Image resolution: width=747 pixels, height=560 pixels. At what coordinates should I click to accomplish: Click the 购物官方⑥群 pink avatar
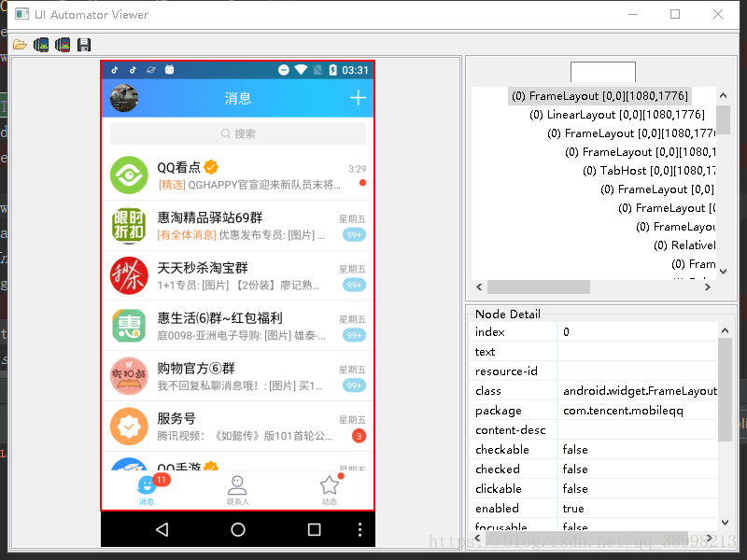pyautogui.click(x=129, y=376)
